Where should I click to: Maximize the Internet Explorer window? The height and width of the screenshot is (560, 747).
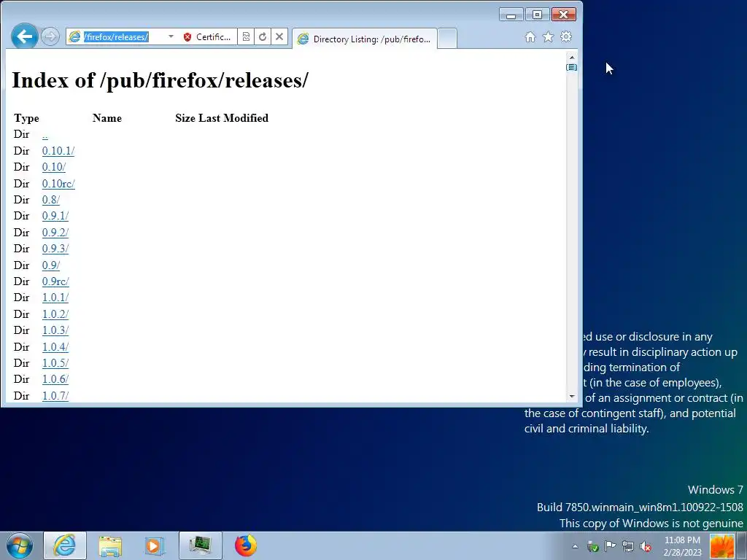coord(537,15)
